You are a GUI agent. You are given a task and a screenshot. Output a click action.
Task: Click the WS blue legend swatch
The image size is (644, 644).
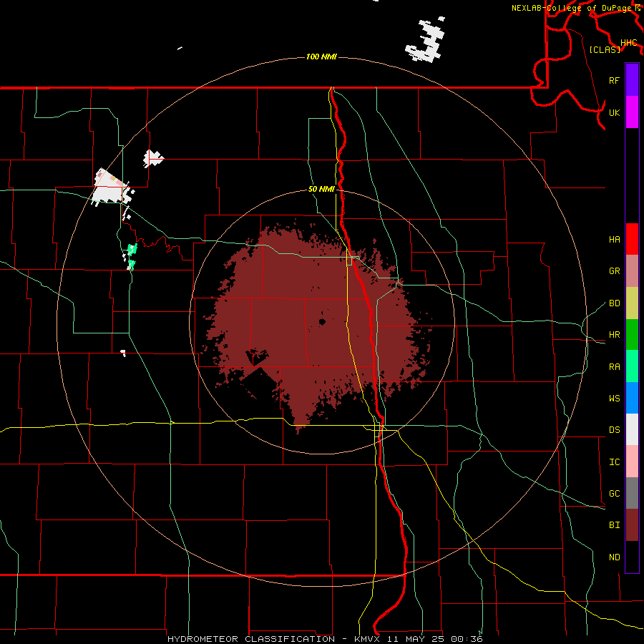click(x=632, y=398)
